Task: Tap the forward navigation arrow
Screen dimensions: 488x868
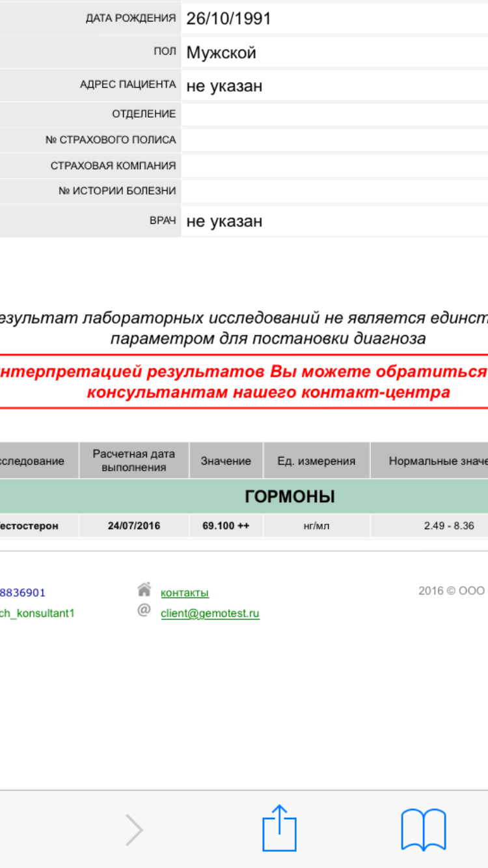Action: pos(134,830)
